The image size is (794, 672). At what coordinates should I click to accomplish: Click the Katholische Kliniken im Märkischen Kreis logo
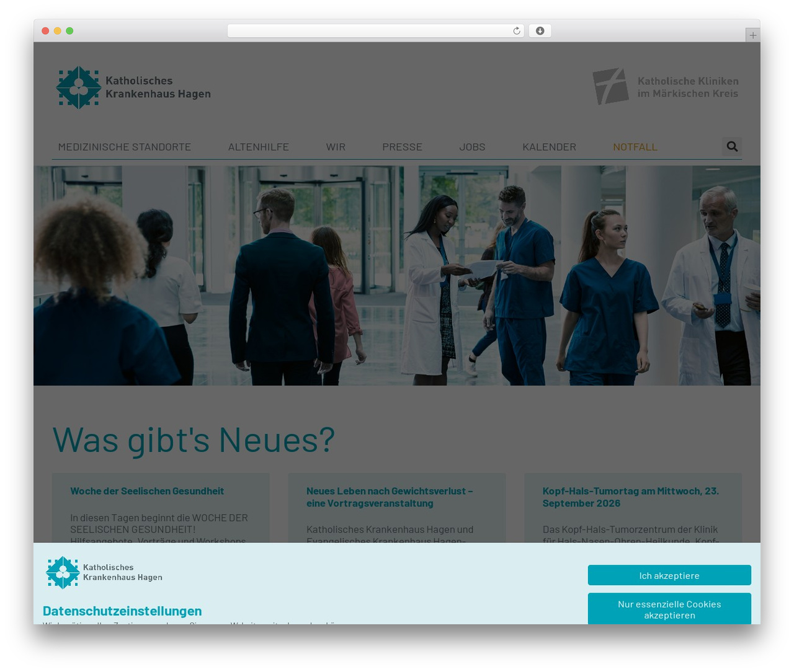(x=665, y=87)
